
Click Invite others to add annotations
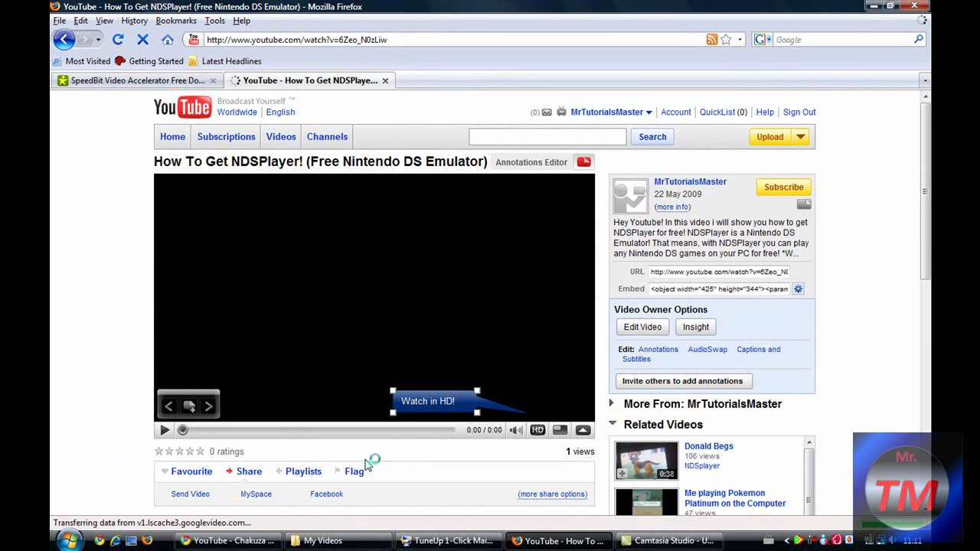point(683,381)
